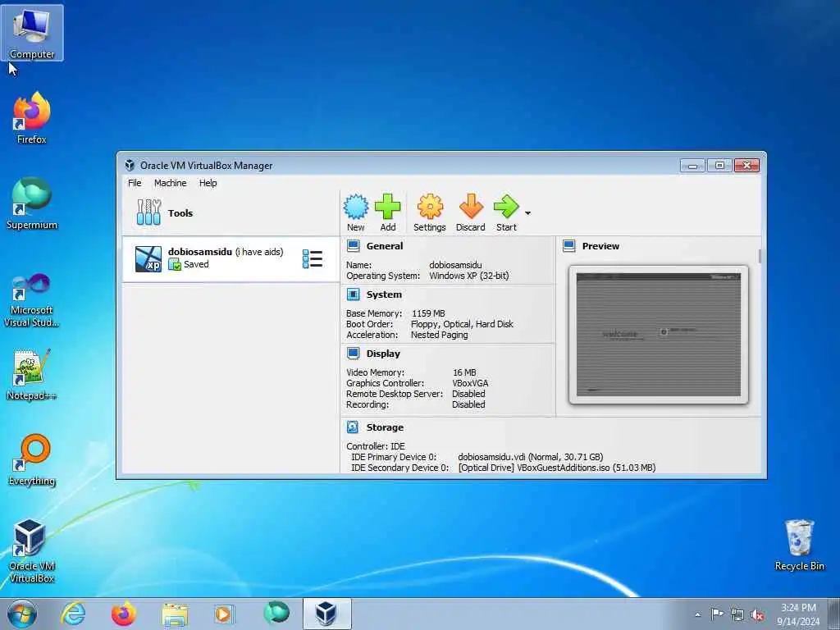Viewport: 840px width, 630px height.
Task: Show hidden tray icons arrow
Action: tap(697, 614)
